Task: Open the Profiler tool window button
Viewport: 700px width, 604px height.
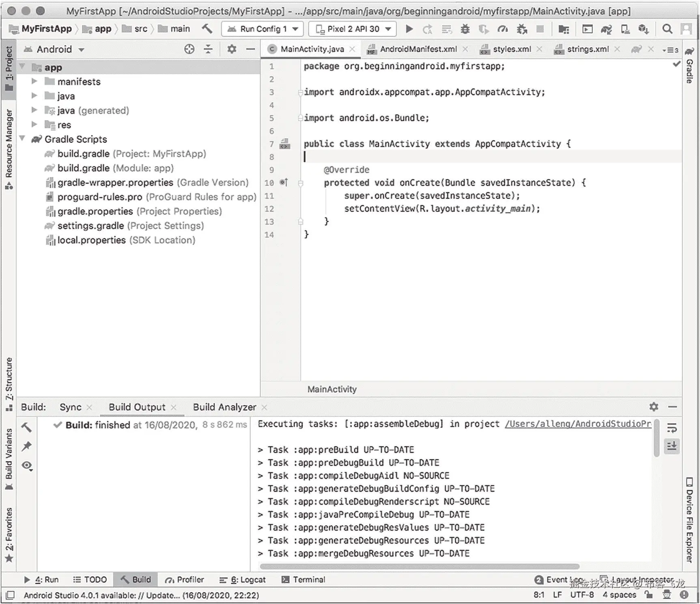Action: (185, 580)
